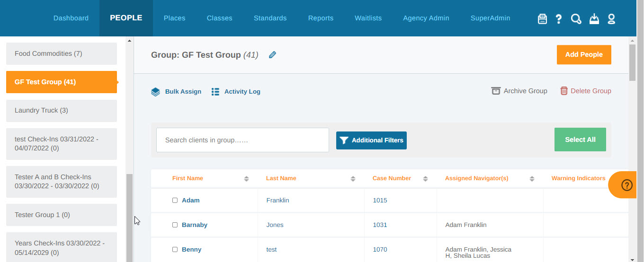The width and height of the screenshot is (644, 262).
Task: Click into Search clients in group field
Action: pos(242,140)
